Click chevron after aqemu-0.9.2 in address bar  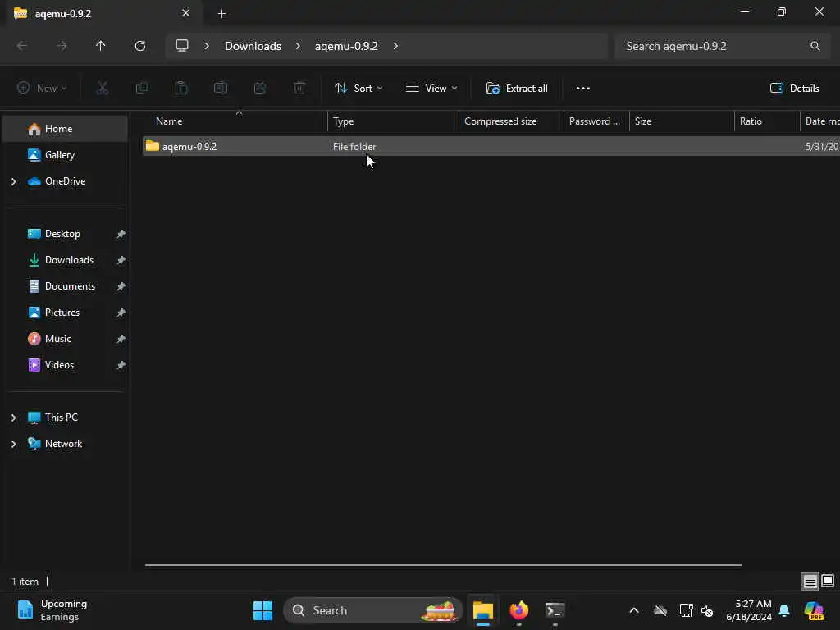pyautogui.click(x=395, y=46)
